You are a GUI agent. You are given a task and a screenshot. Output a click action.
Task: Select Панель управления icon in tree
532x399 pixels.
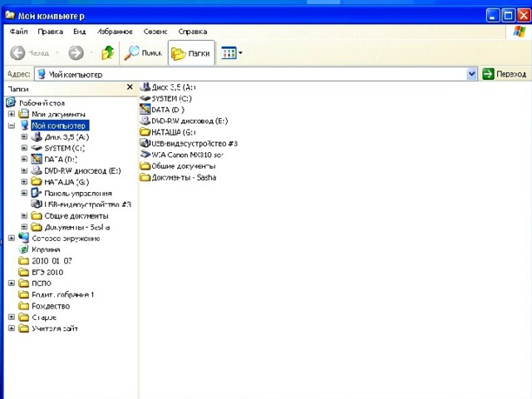coord(37,193)
